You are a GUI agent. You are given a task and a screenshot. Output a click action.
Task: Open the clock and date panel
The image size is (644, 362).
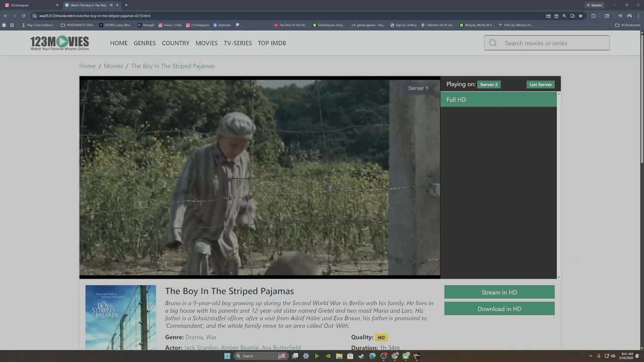tap(625, 356)
